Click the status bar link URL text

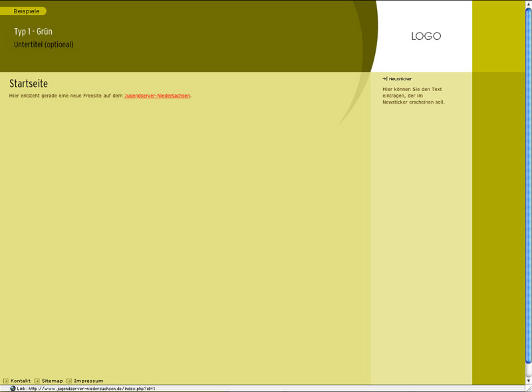point(86,389)
